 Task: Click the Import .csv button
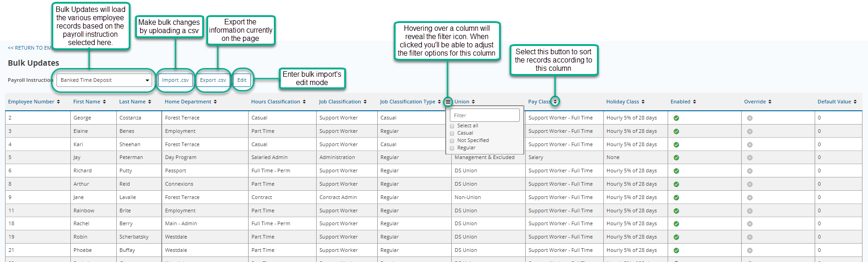click(x=175, y=80)
